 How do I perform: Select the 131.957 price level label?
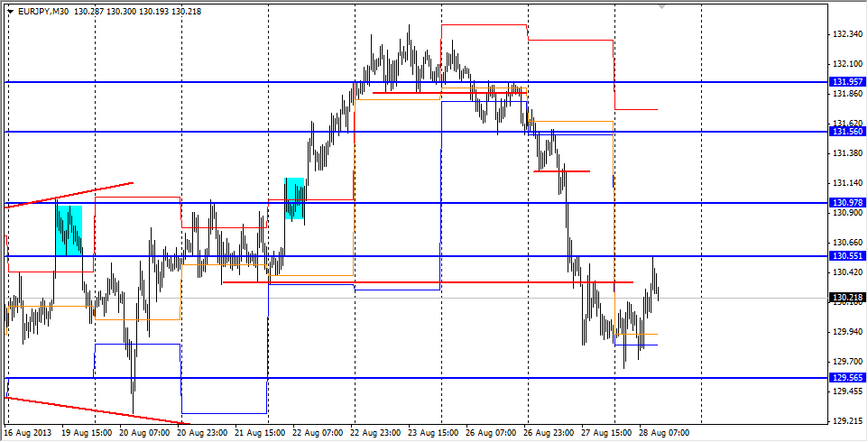(847, 82)
